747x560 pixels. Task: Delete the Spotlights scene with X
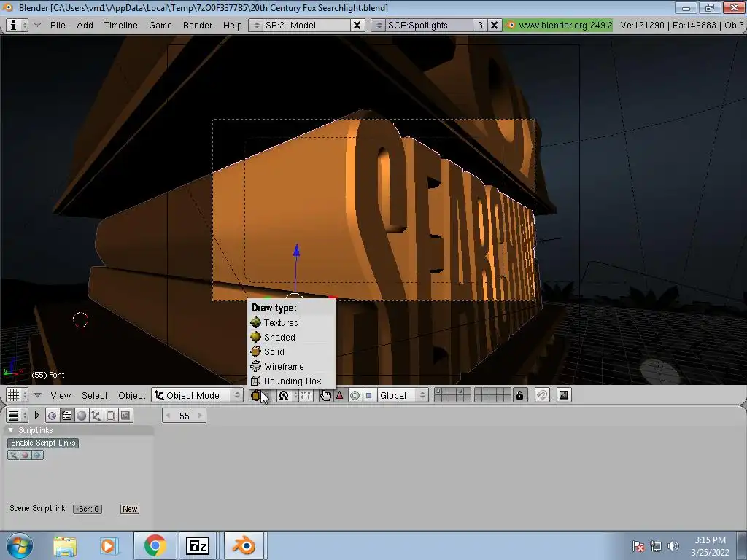pyautogui.click(x=495, y=26)
